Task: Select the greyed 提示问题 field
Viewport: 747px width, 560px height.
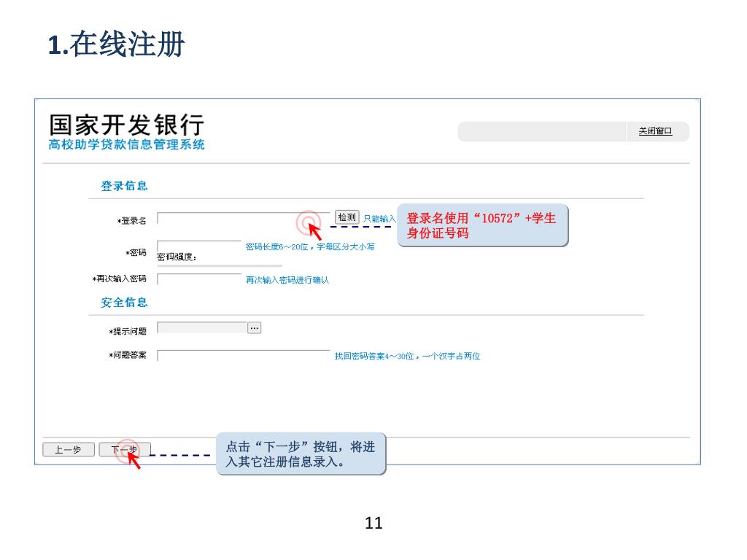Action: click(202, 327)
